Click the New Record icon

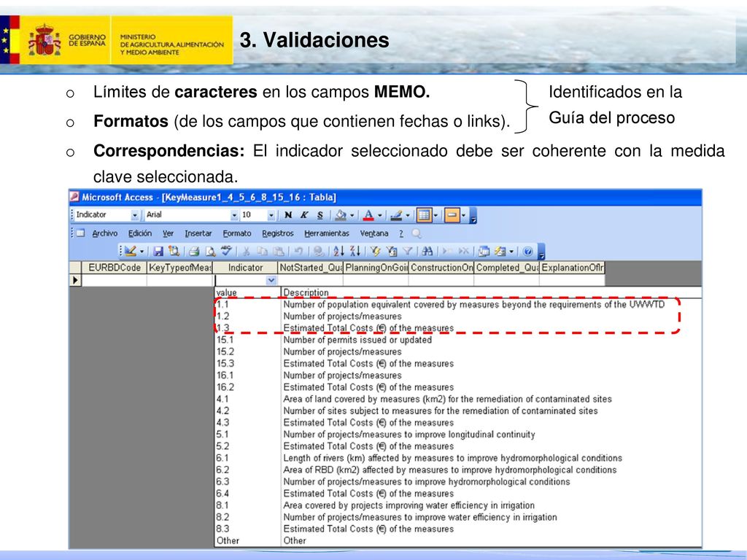click(447, 251)
